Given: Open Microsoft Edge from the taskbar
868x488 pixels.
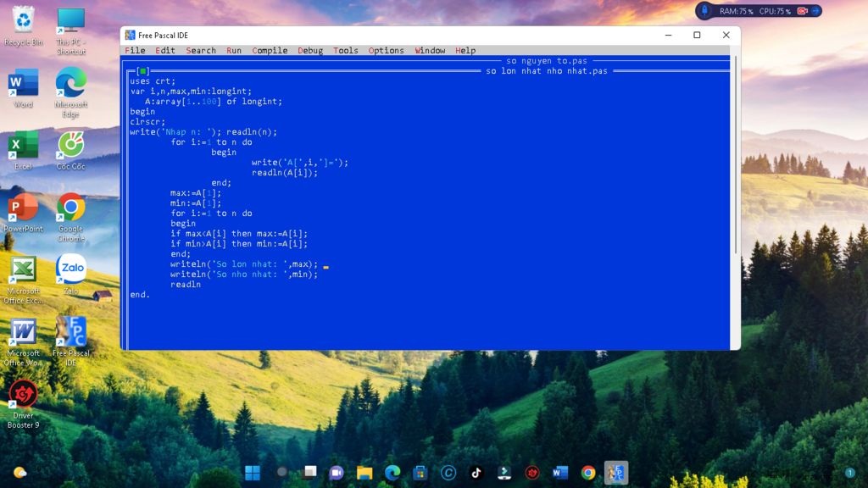Looking at the screenshot, I should (392, 473).
